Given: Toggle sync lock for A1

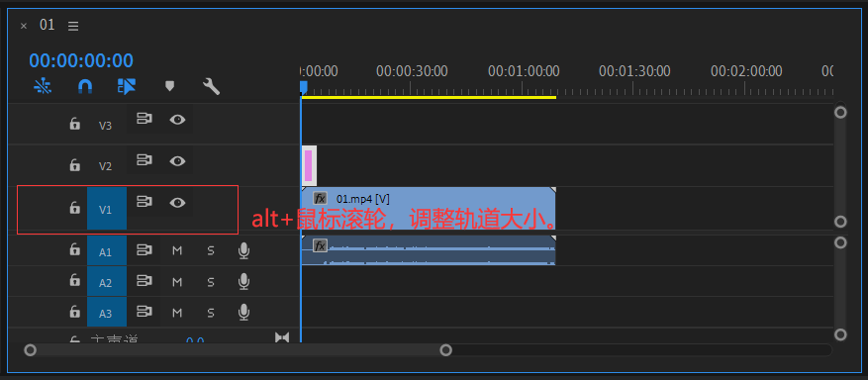Looking at the screenshot, I should [145, 250].
